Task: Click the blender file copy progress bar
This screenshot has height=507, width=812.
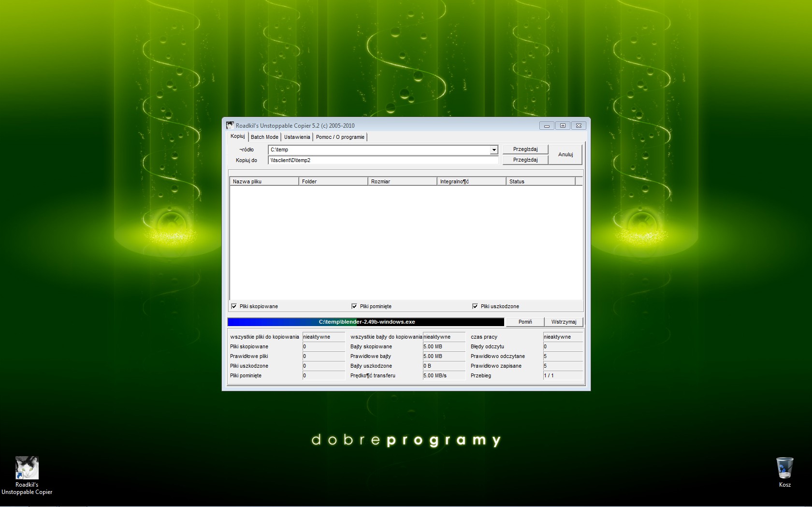Action: coord(365,322)
